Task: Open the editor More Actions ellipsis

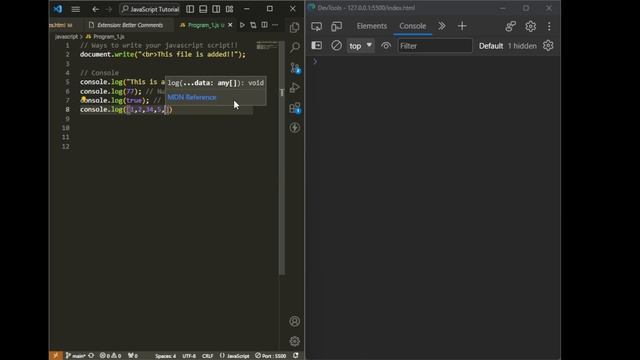Action: tap(275, 25)
